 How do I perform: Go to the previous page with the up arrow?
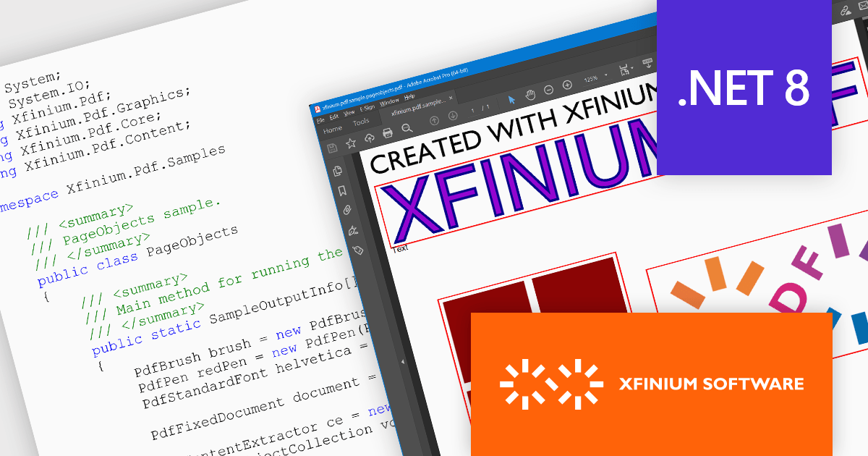pos(435,121)
